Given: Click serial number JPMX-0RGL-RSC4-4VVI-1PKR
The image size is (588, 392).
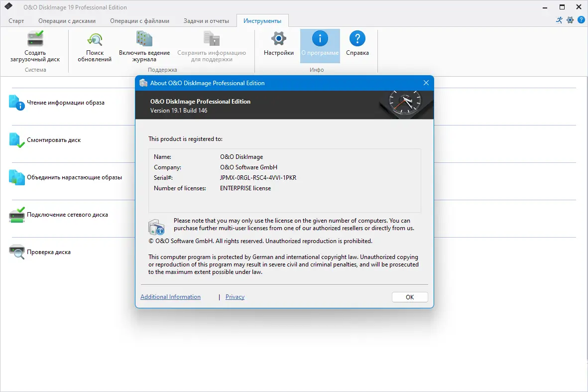Looking at the screenshot, I should point(258,178).
